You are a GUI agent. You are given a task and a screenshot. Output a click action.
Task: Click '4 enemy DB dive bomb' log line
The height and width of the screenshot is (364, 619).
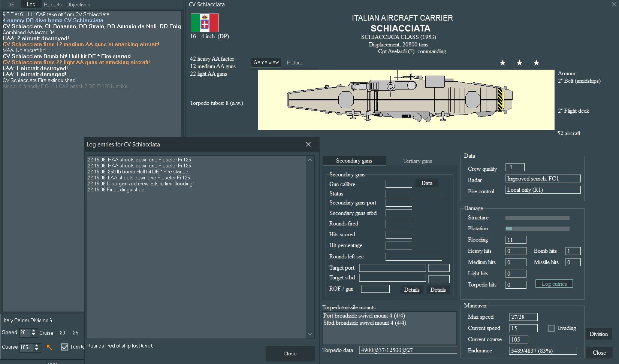click(53, 20)
